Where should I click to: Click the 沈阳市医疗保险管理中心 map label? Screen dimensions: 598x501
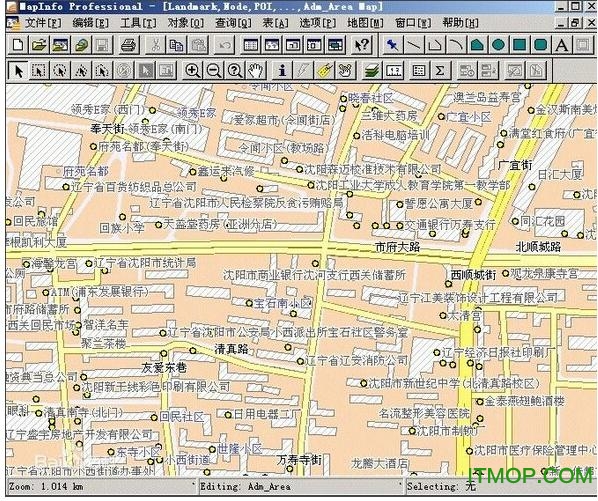point(534,450)
